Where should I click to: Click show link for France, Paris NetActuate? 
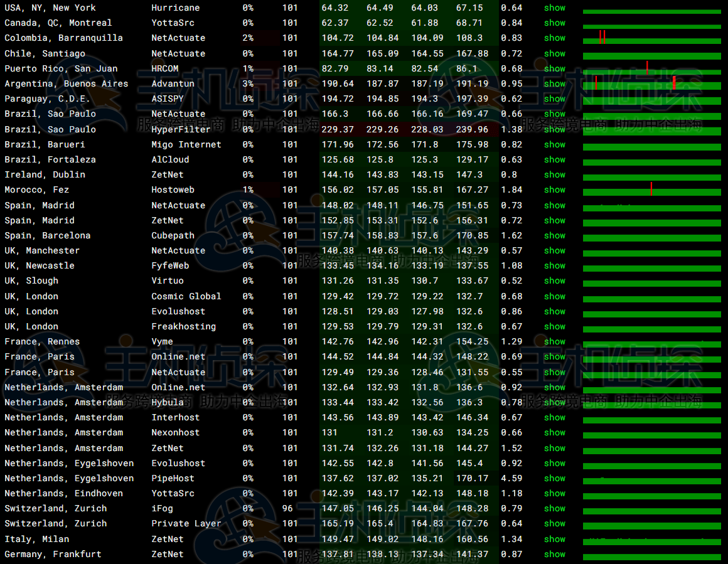554,372
